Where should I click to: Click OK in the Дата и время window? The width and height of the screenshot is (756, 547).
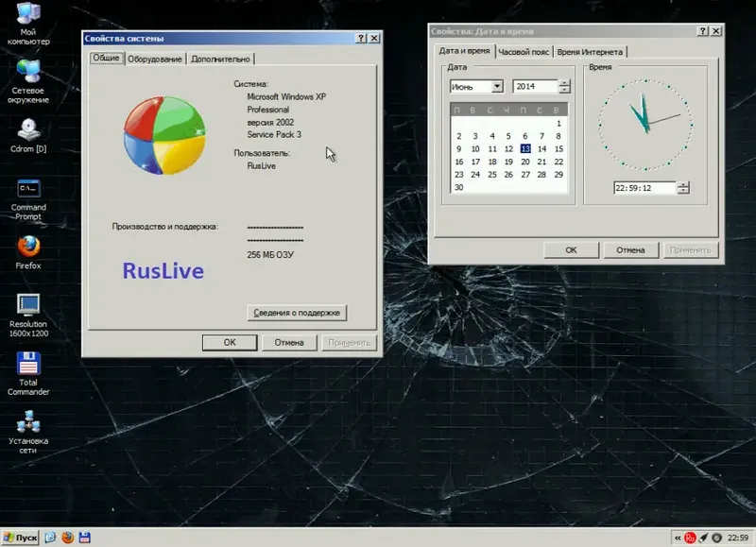coord(572,250)
